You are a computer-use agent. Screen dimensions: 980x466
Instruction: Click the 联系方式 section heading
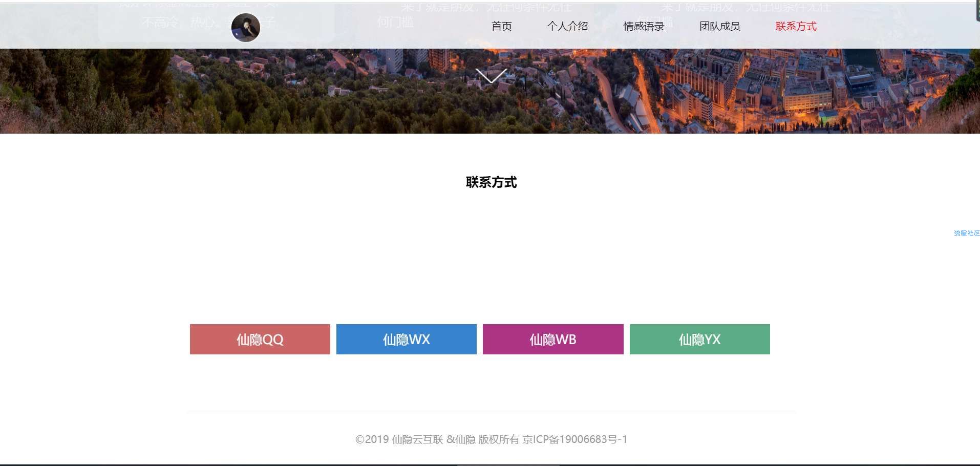coord(492,182)
